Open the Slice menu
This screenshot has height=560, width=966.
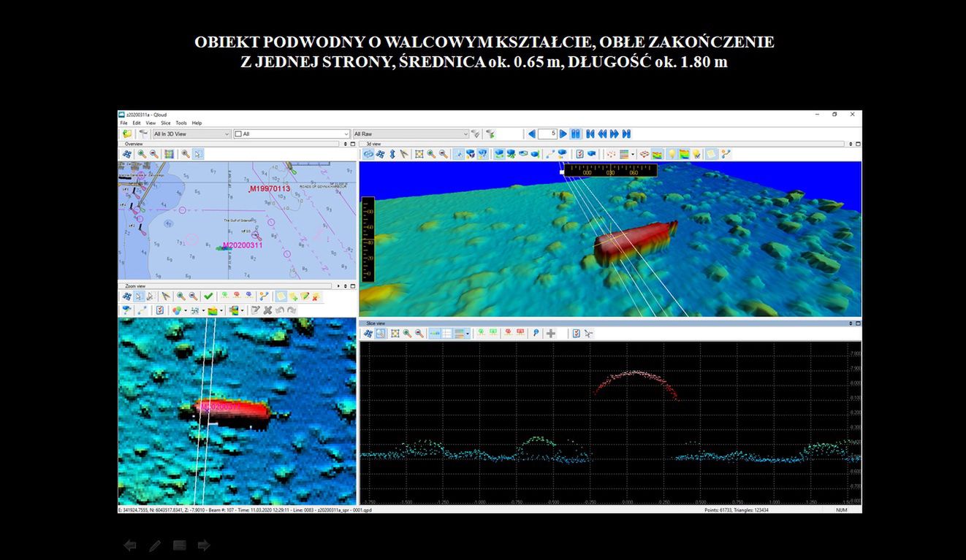[x=166, y=123]
